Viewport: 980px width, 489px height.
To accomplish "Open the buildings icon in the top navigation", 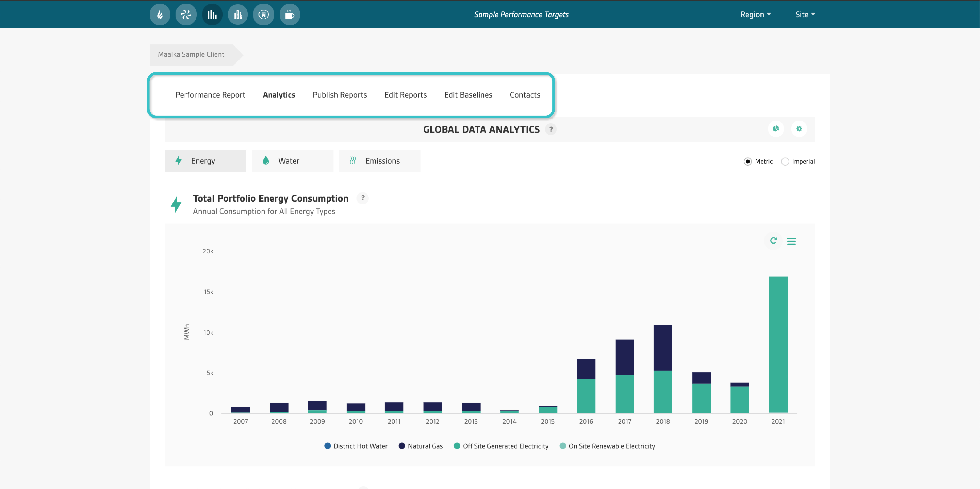I will pos(238,15).
